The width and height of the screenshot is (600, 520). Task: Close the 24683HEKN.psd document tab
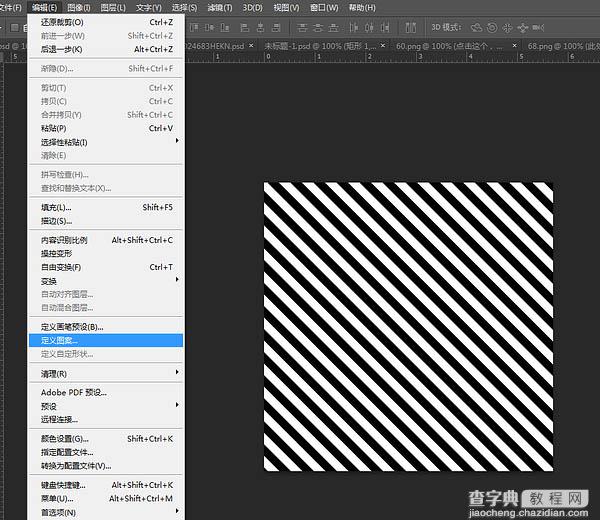click(251, 46)
